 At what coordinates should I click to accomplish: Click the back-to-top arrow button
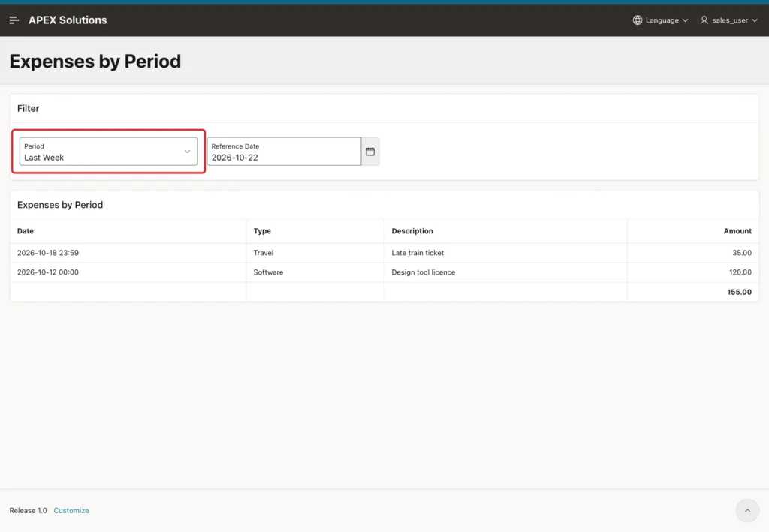pos(747,510)
